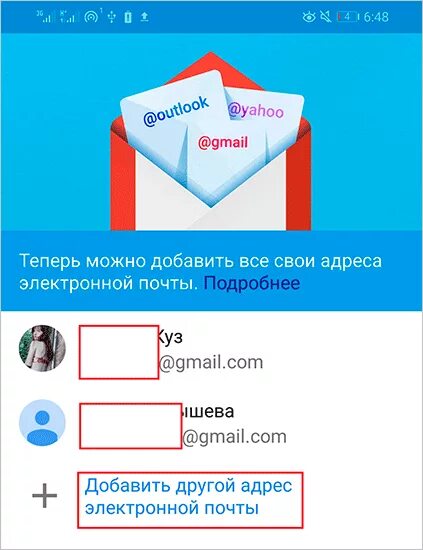Open the Подробнее link

coord(251,283)
